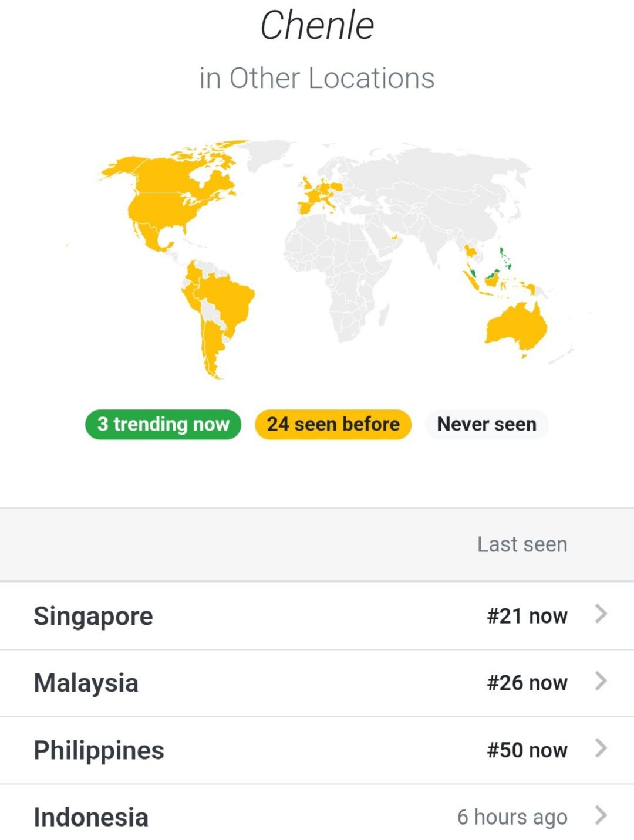Toggle the '3 trending now' legend filter

tap(163, 424)
